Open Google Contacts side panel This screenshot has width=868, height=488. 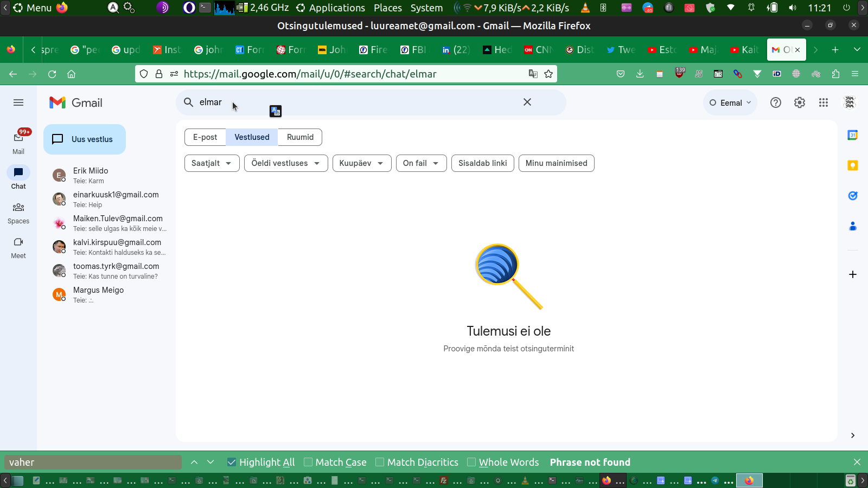click(x=853, y=226)
